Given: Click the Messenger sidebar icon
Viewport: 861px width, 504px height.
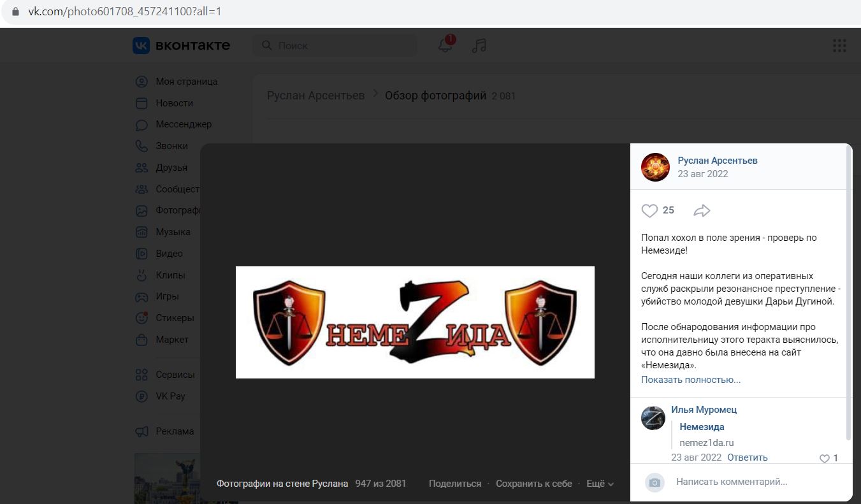Looking at the screenshot, I should (141, 124).
